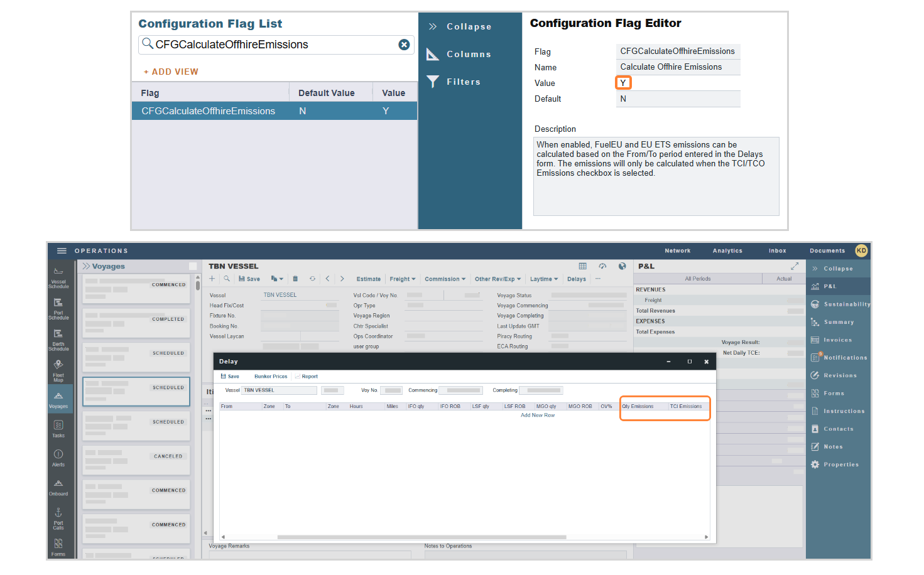Viewport: 924px width, 575px height.
Task: Select the Port Calls anchor icon
Action: 58,520
